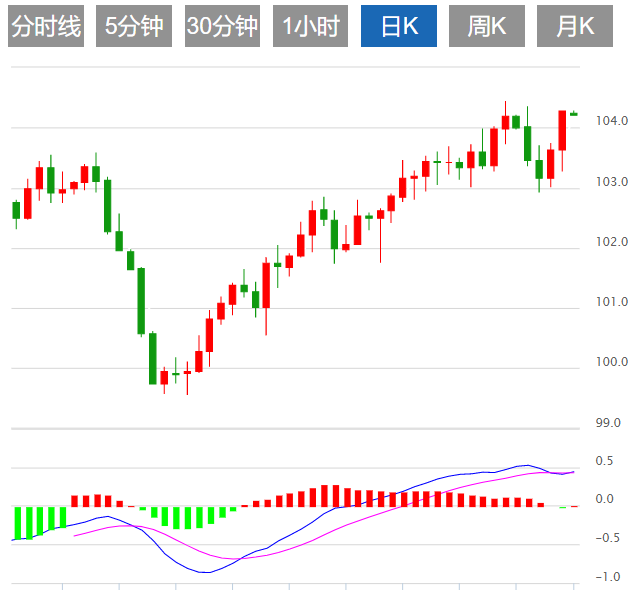
Task: Click the -0.5 MACD axis label
Action: (607, 538)
